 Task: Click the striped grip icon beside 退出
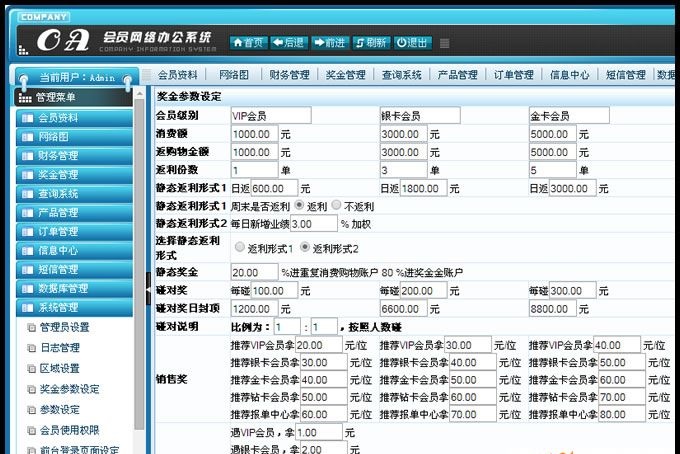click(445, 43)
